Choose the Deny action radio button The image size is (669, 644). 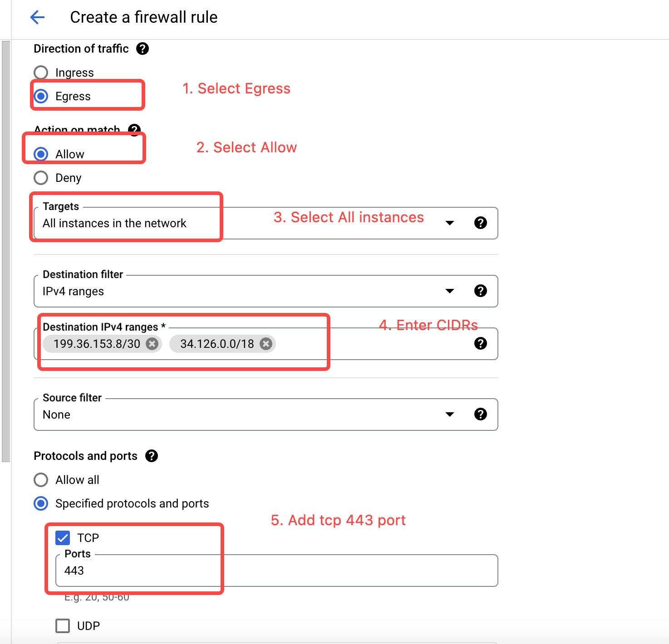pos(41,178)
